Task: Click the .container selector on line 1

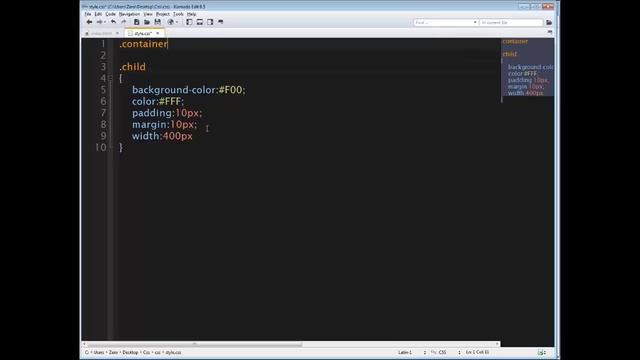Action: tap(143, 44)
